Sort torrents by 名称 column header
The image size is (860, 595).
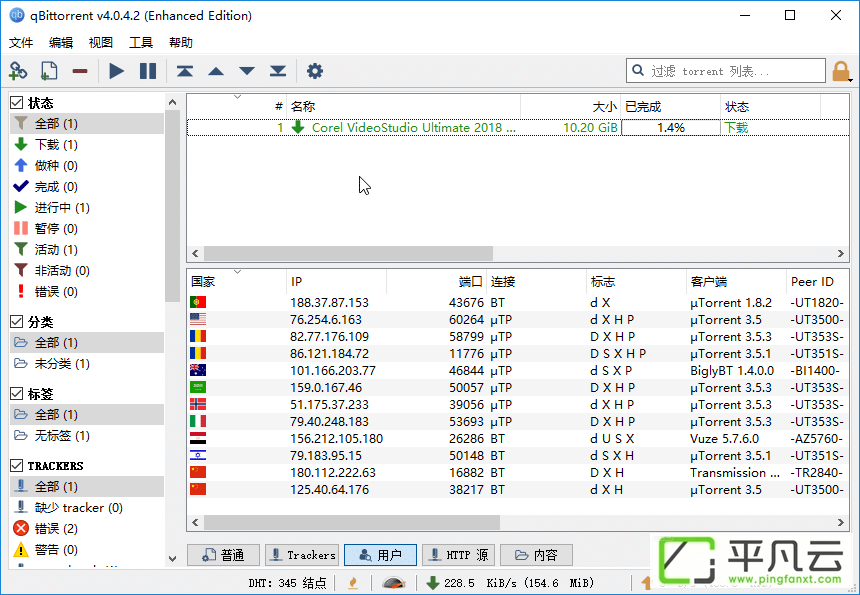pyautogui.click(x=404, y=106)
